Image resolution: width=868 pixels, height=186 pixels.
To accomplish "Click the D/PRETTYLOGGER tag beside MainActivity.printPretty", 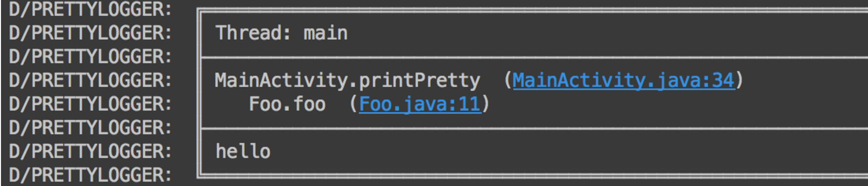I will tap(91, 80).
